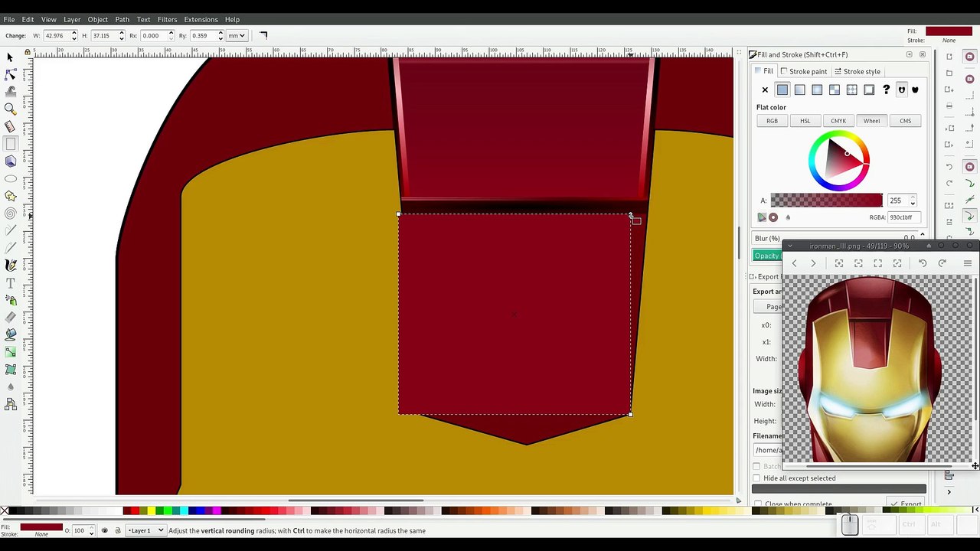Select the Eraser tool

coord(10,317)
